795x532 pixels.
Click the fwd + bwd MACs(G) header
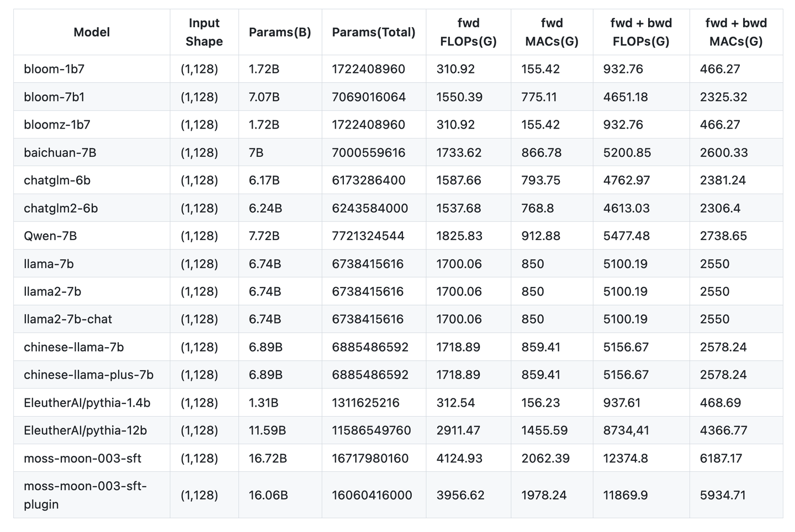pos(736,32)
